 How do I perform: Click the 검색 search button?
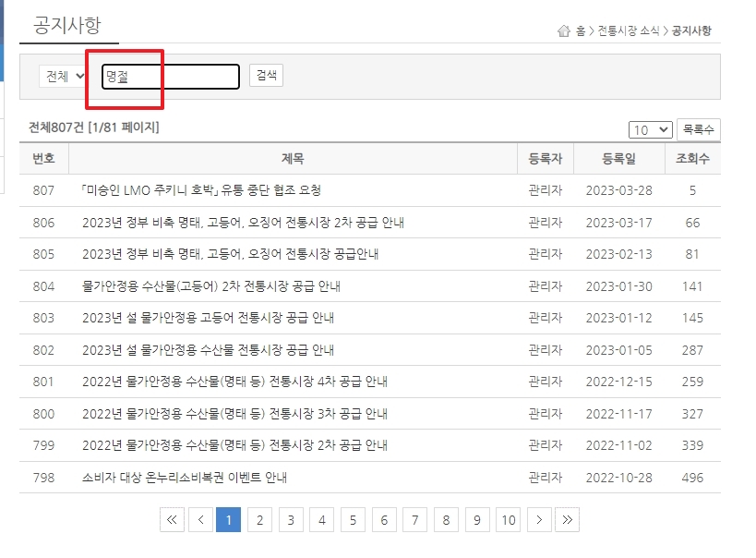(265, 75)
